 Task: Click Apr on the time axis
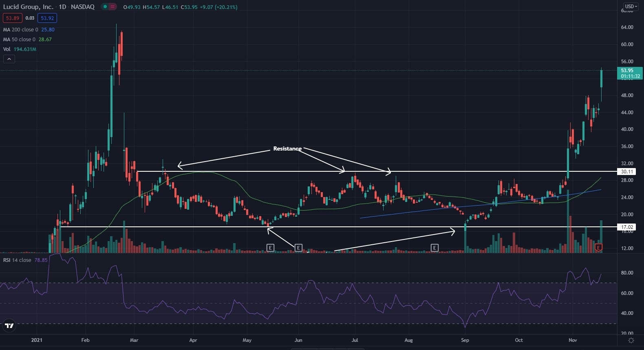tap(193, 340)
